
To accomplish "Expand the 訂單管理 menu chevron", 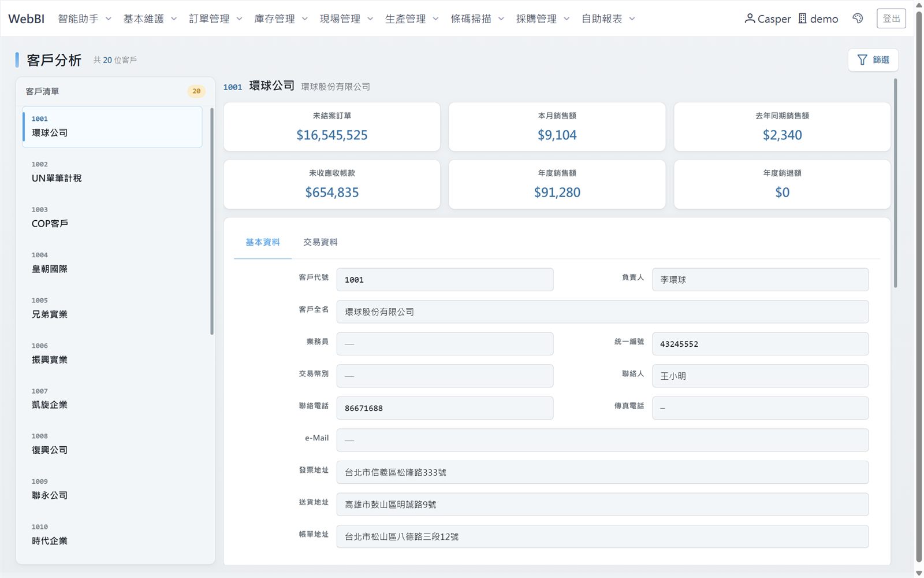I will click(x=239, y=19).
